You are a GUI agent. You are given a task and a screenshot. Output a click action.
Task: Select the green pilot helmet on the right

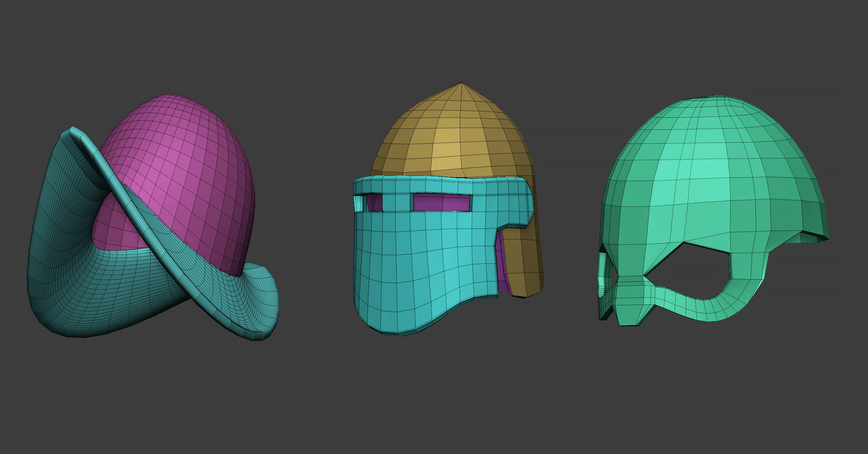(x=724, y=169)
